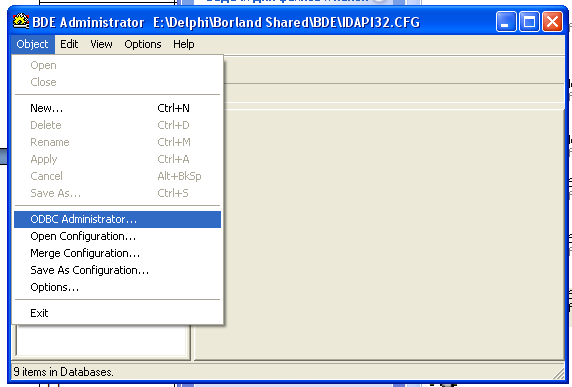
Task: Open the Object menu
Action: coord(32,44)
